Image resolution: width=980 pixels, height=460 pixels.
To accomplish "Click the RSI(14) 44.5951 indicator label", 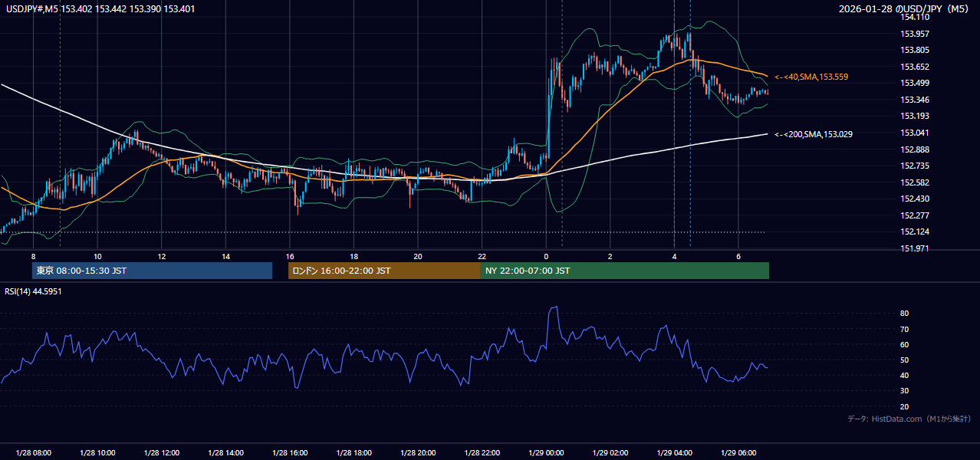I will (x=34, y=291).
